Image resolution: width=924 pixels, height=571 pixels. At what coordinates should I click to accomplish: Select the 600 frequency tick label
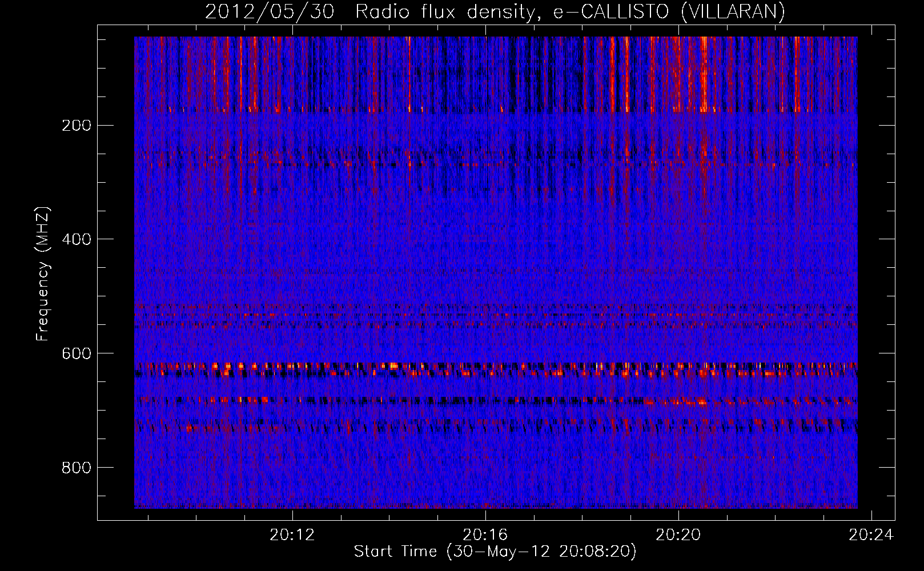[77, 353]
